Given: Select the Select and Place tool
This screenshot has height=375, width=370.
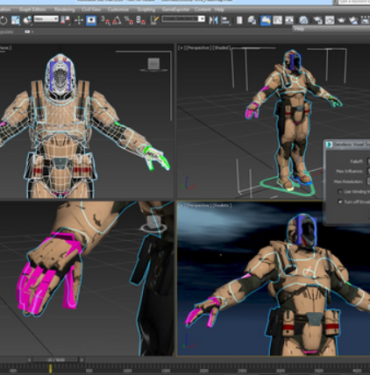Looking at the screenshot, I should pyautogui.click(x=27, y=20).
